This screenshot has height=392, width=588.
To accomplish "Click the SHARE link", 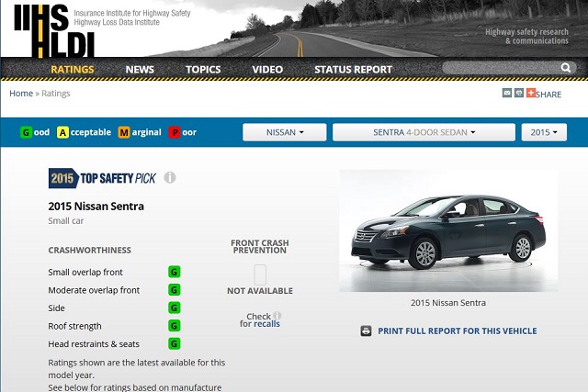I will click(x=548, y=95).
